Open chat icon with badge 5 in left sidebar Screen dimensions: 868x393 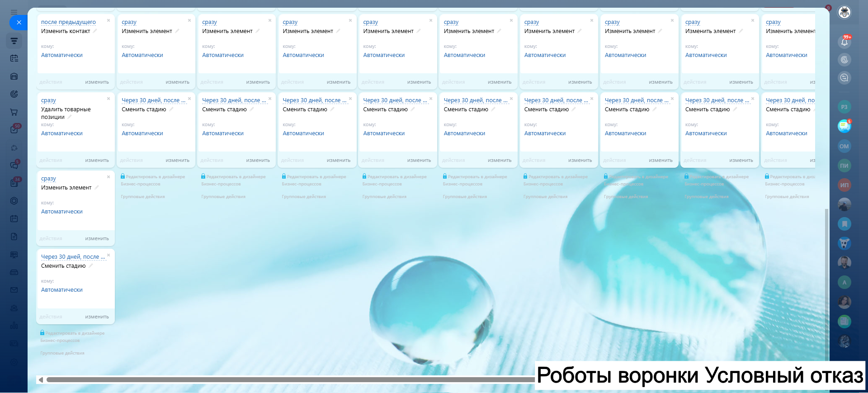[x=14, y=165]
